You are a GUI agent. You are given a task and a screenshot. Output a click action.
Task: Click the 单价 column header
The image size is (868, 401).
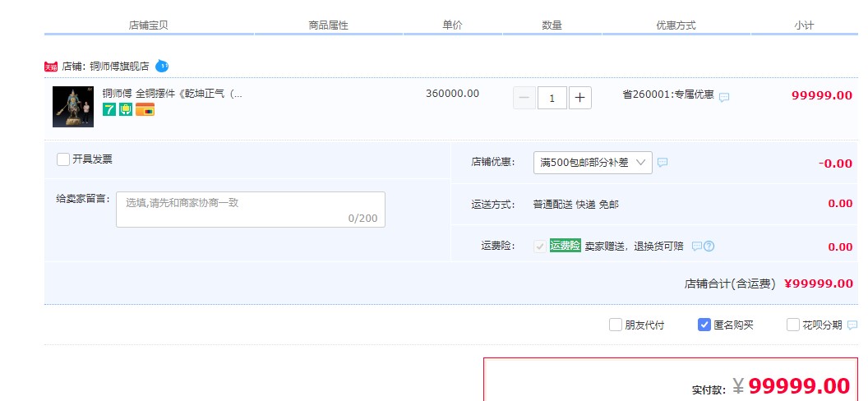[452, 25]
